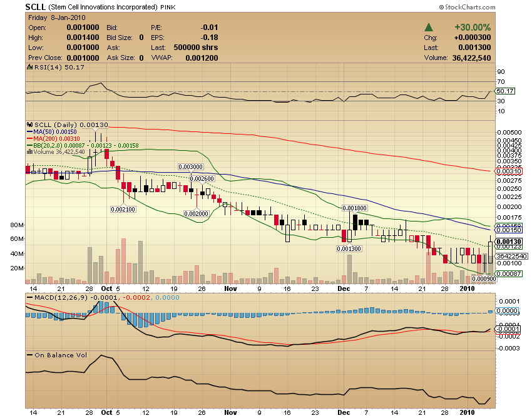Viewport: 532px width, 418px height.
Task: Click the Ask Size label
Action: coord(121,58)
